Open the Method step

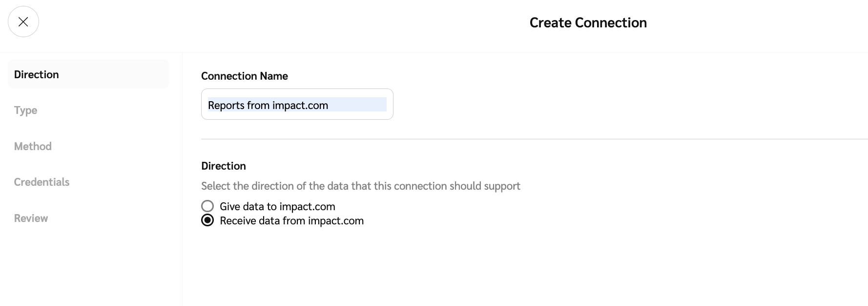[33, 146]
